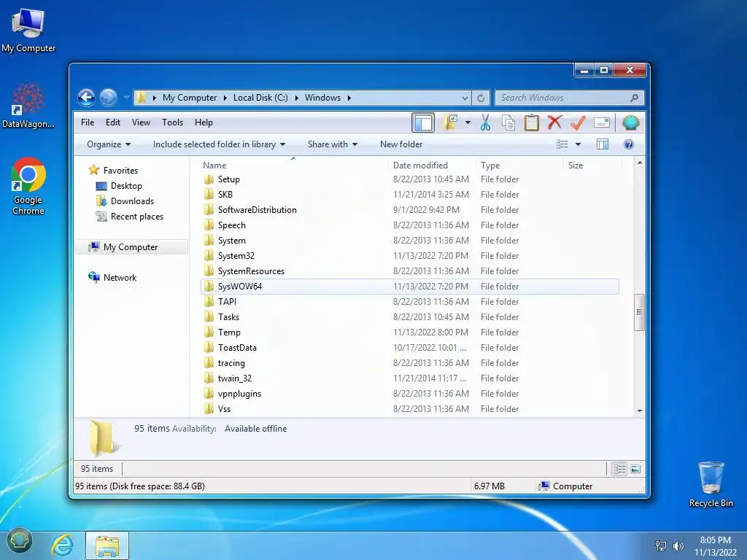Select Network in the navigation pane
The image size is (747, 560).
point(120,278)
